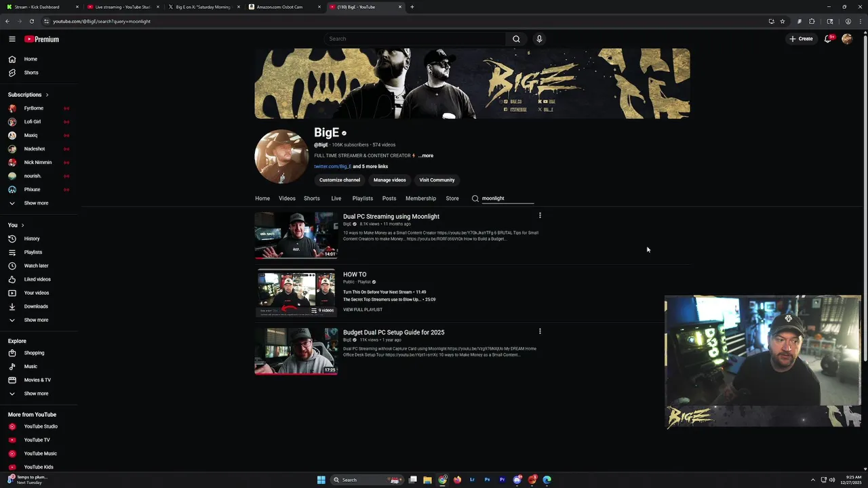Switch to the channel Membership tab
Screen dimensions: 868x488
[420, 199]
